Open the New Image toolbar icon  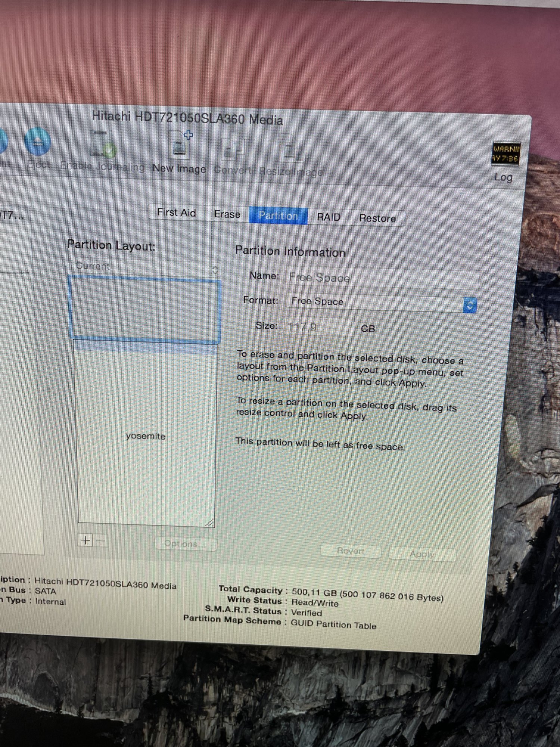tap(180, 144)
